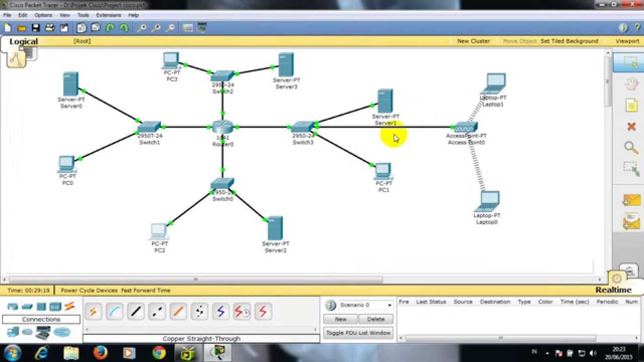Pick the Place Note tool
The image size is (644, 362).
tap(631, 105)
